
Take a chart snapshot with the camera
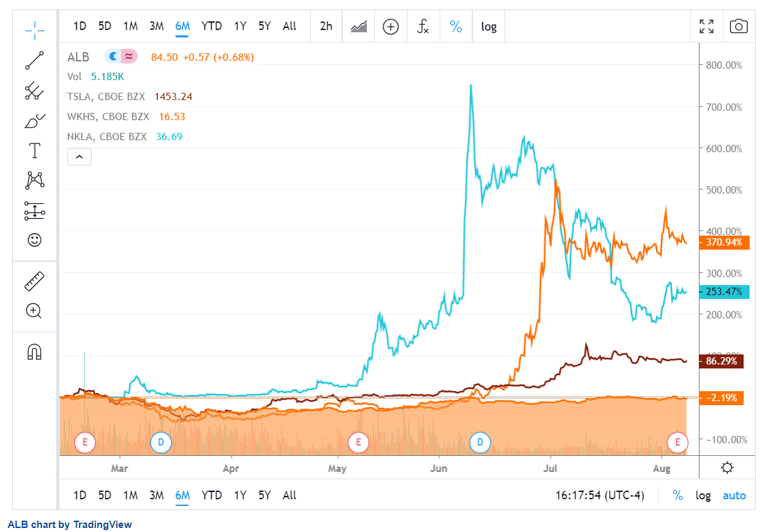[738, 26]
